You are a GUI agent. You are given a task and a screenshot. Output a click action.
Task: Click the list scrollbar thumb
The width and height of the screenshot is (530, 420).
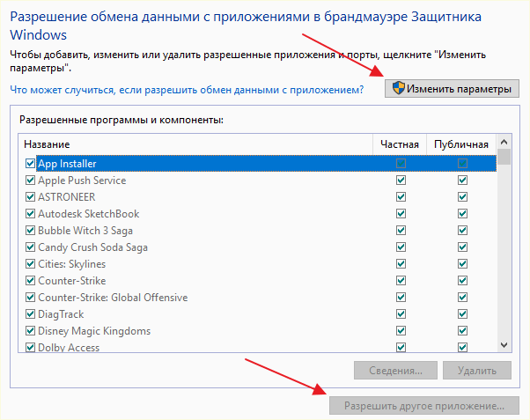click(x=504, y=157)
